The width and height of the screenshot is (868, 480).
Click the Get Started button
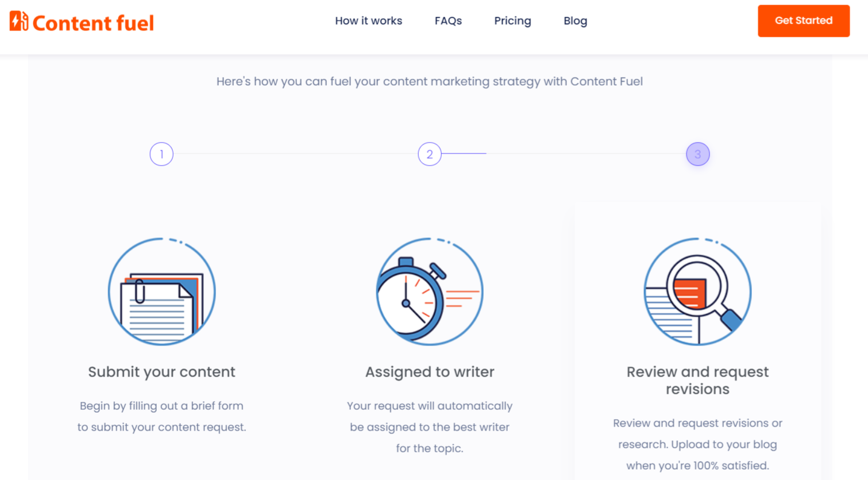[804, 21]
